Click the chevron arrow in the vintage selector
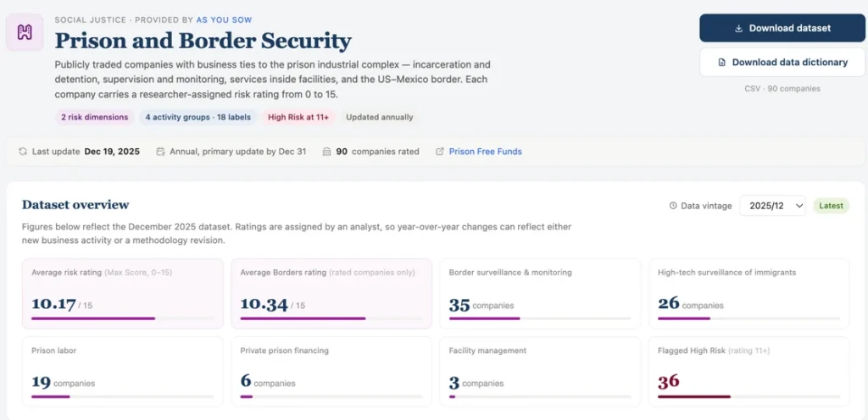The image size is (868, 420). (798, 206)
